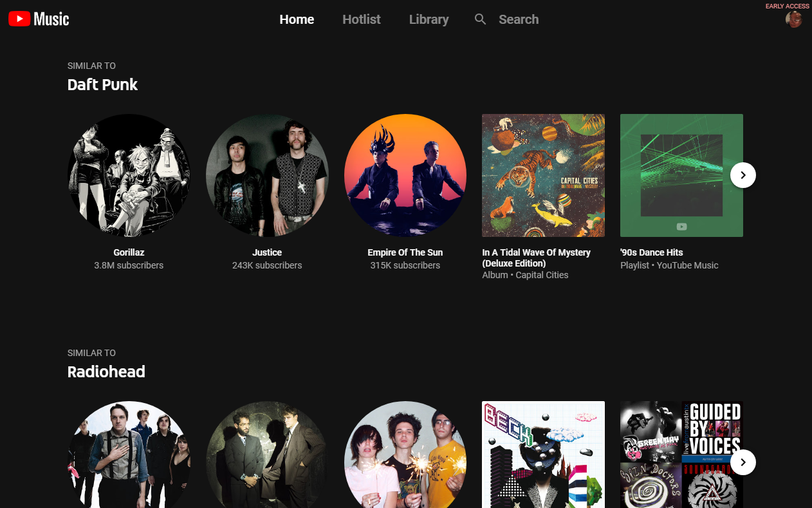Viewport: 812px width, 508px height.
Task: Click the YouTube Music logo
Action: 39,19
